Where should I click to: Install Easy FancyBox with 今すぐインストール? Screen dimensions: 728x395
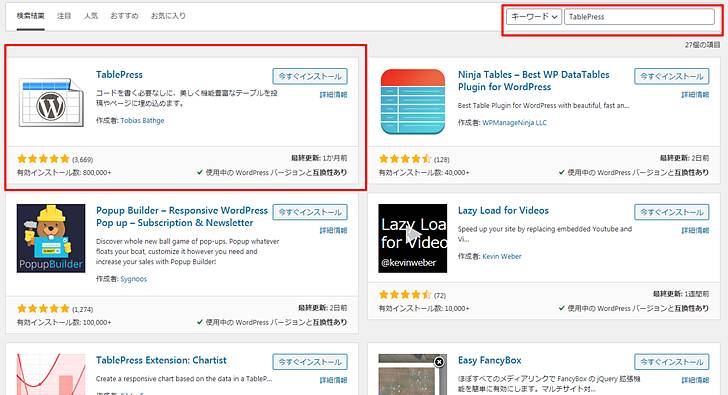[x=672, y=362]
